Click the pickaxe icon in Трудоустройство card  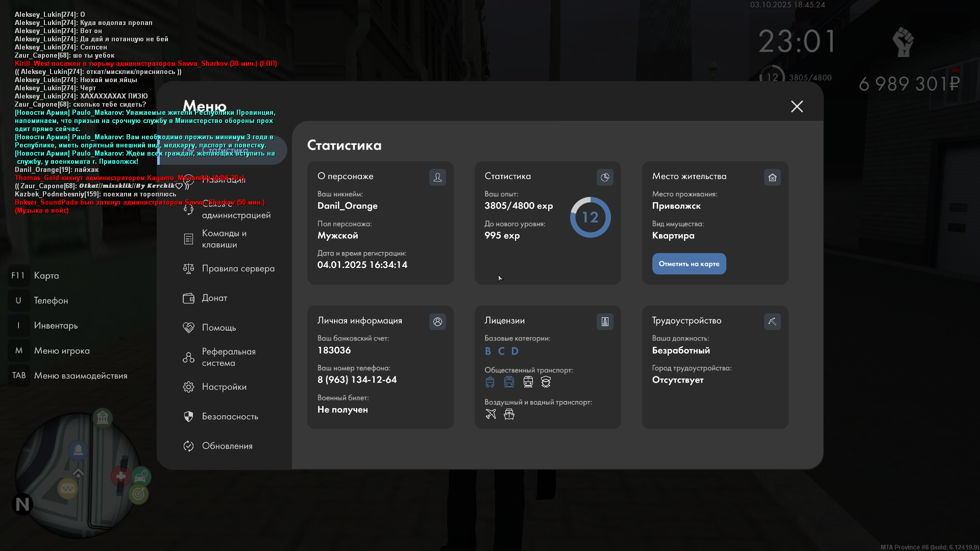772,321
